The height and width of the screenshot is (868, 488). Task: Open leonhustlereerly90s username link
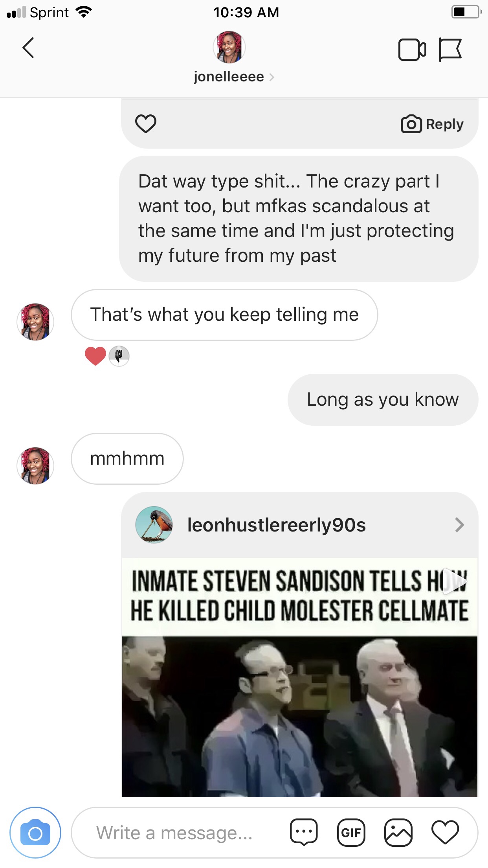(277, 525)
